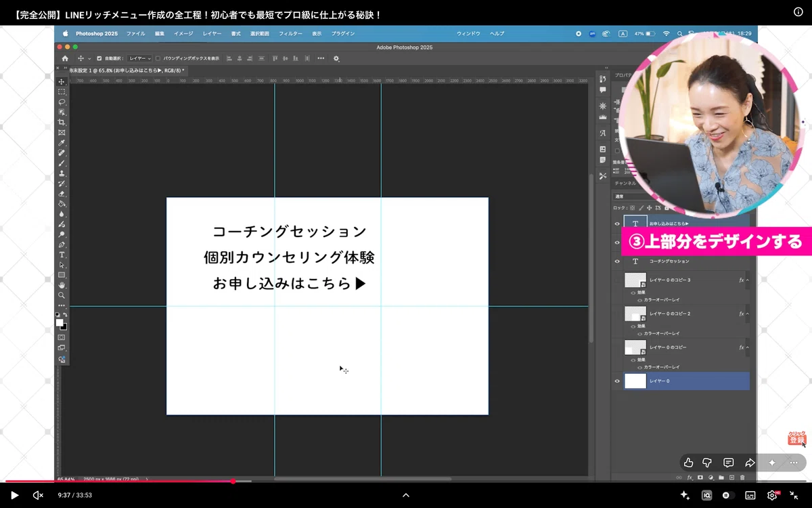Select the Crop tool
The height and width of the screenshot is (508, 812).
[62, 122]
